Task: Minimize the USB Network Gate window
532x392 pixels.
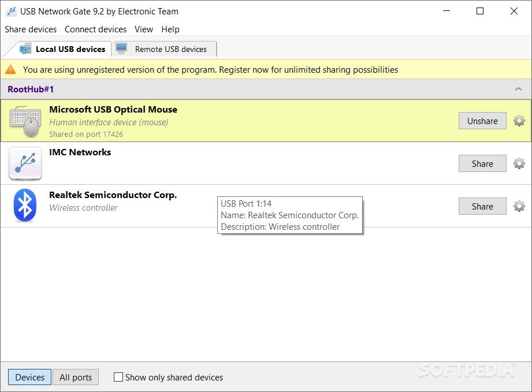Action: tap(447, 11)
